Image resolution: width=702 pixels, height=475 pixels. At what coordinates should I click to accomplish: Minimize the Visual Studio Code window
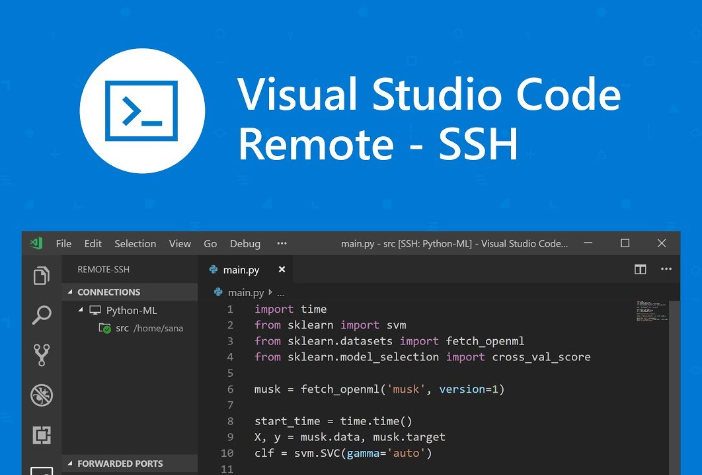point(588,243)
